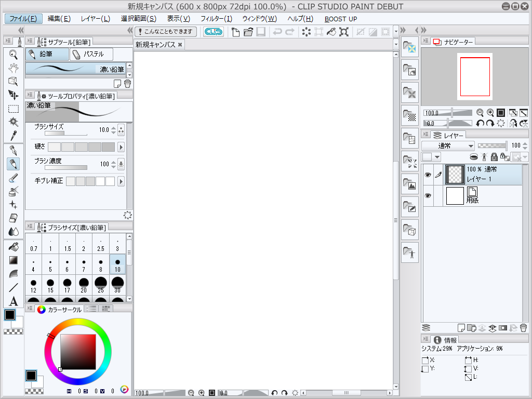Select the Text tool

13,300
